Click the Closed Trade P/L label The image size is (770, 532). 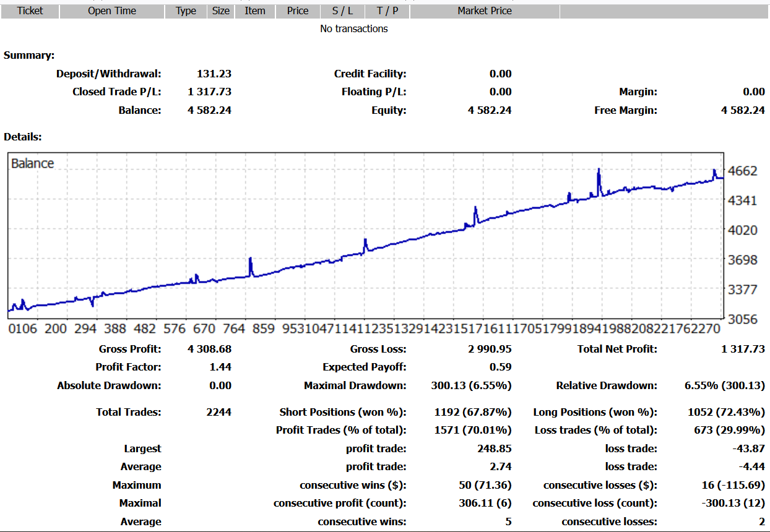pyautogui.click(x=117, y=92)
